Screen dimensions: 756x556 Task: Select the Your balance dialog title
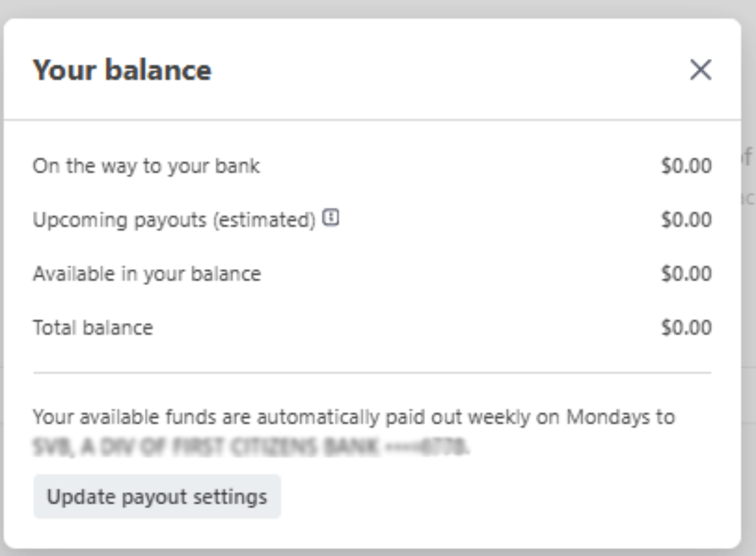122,70
